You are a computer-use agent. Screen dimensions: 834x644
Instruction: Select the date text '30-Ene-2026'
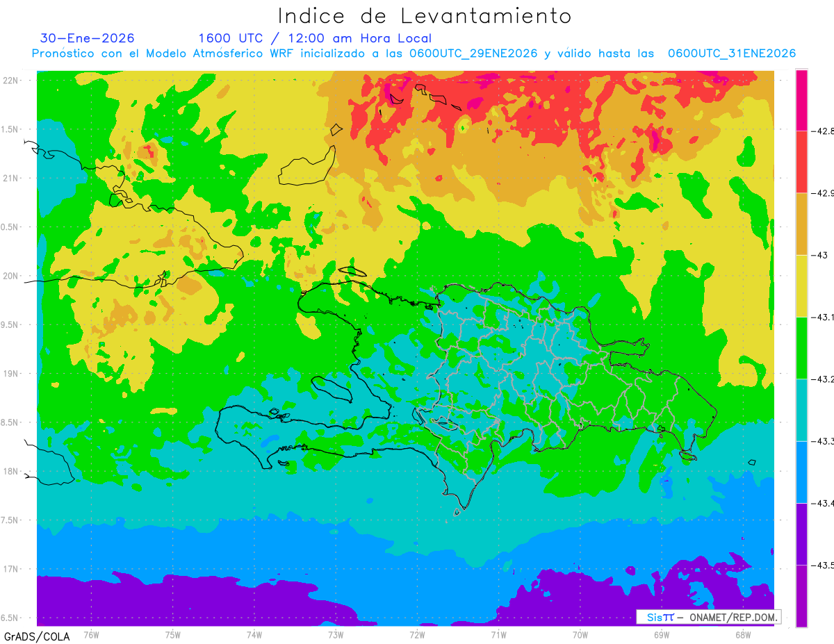88,38
